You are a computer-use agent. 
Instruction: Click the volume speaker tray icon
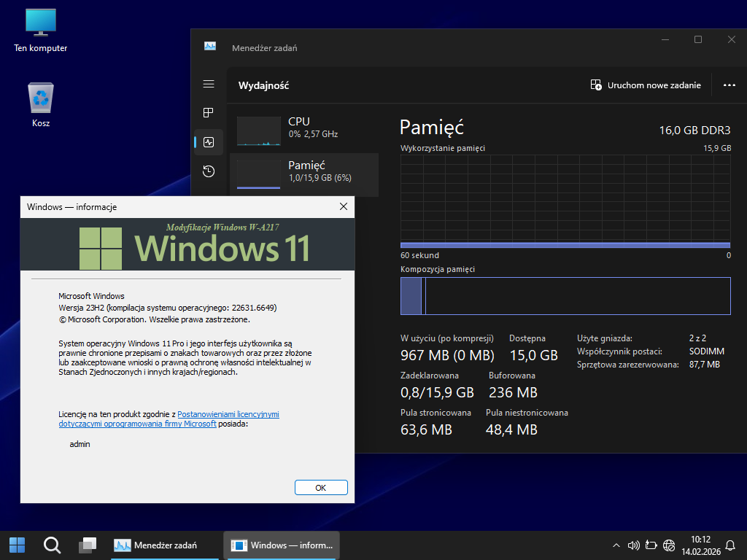632,545
